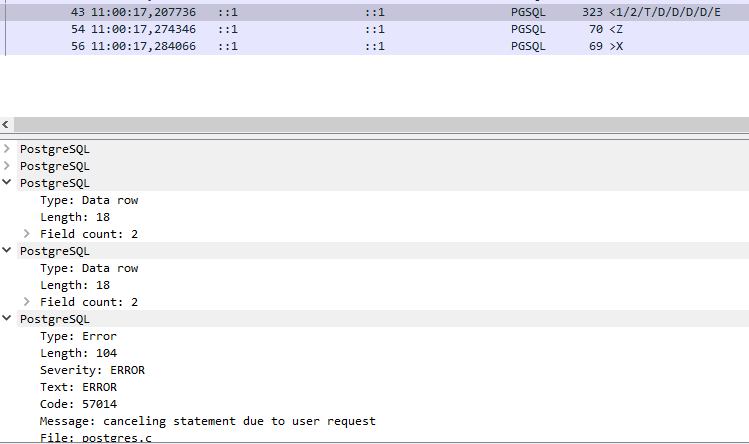Viewport: 749px width, 444px height.
Task: Select 'Type: Error' line
Action: 78,336
